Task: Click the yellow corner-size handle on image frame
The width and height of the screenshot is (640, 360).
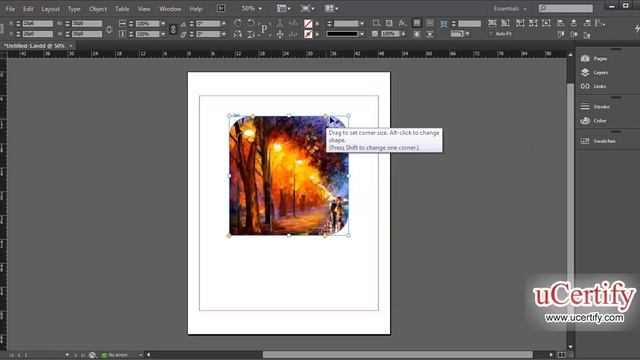Action: click(x=325, y=117)
